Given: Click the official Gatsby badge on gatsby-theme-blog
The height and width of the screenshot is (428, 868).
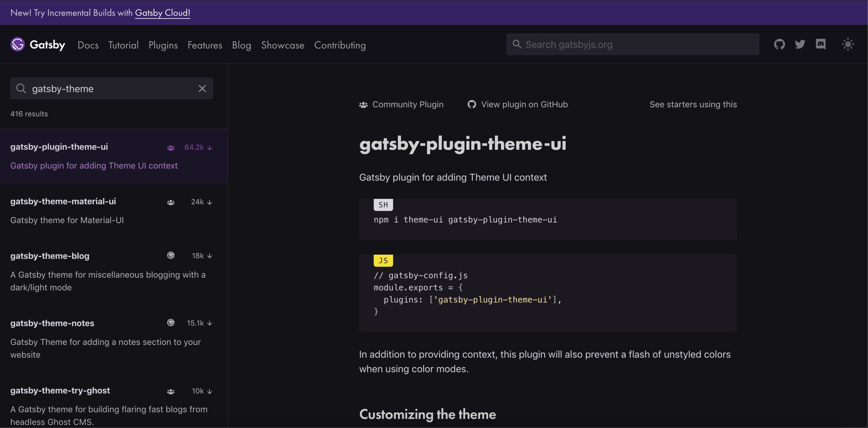Looking at the screenshot, I should click(x=170, y=256).
